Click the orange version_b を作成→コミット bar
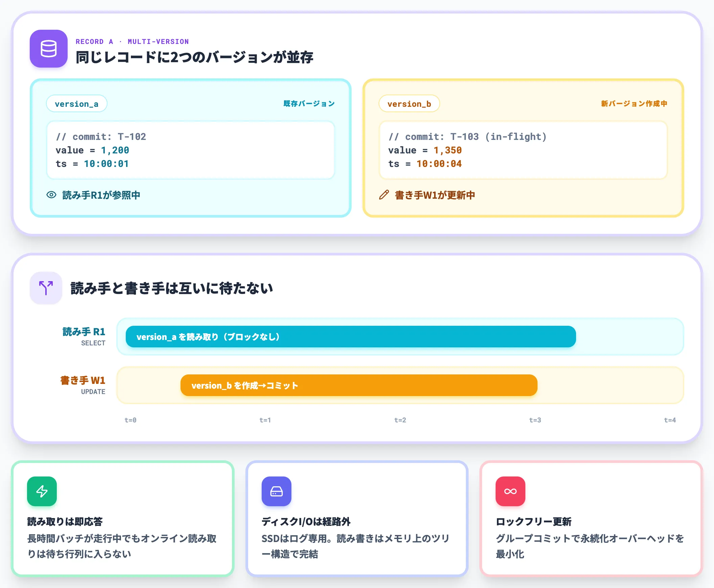This screenshot has height=588, width=714. tap(359, 385)
